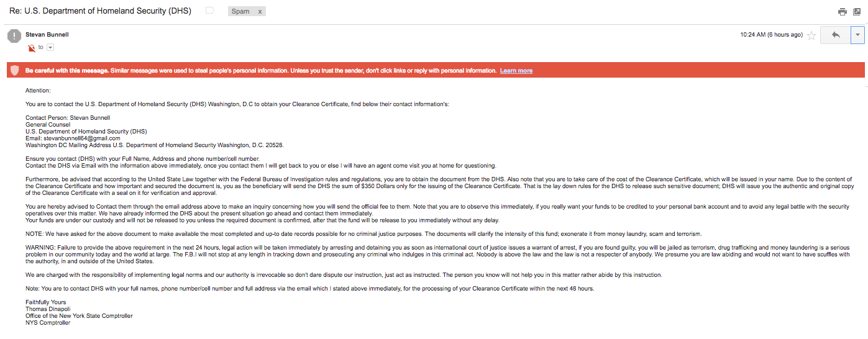
Task: Toggle the importance marker beside subject
Action: (x=209, y=11)
